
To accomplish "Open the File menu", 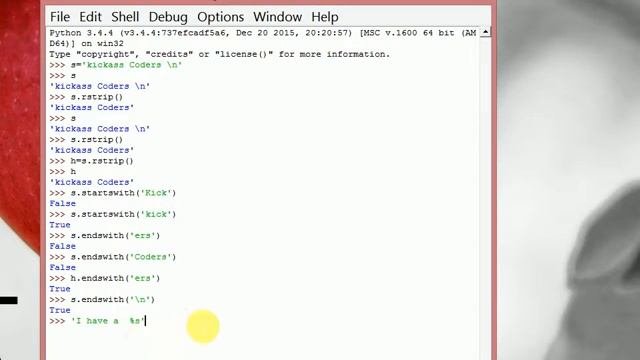I will (x=60, y=17).
